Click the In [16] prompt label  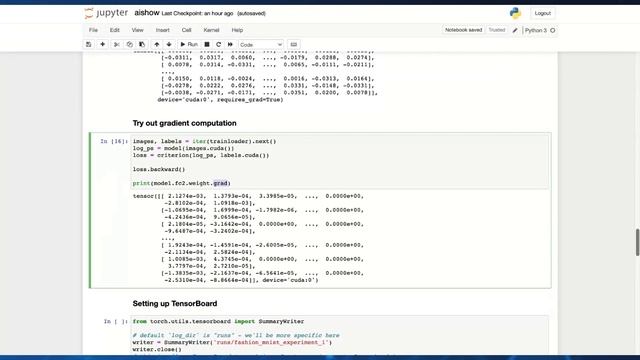coord(114,141)
